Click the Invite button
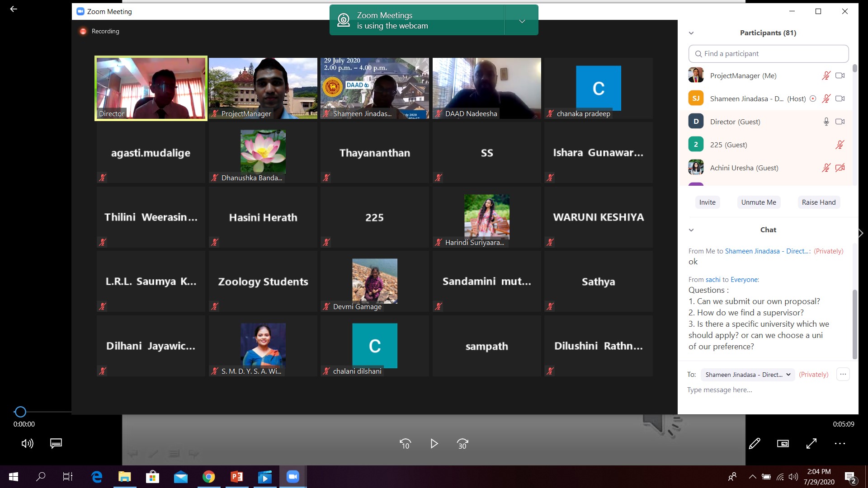 tap(707, 202)
